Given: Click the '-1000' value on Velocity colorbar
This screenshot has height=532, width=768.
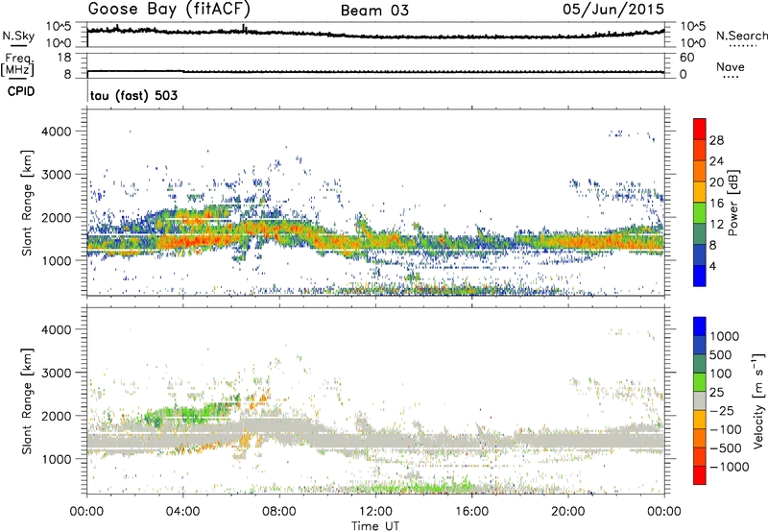Looking at the screenshot, I should point(729,467).
